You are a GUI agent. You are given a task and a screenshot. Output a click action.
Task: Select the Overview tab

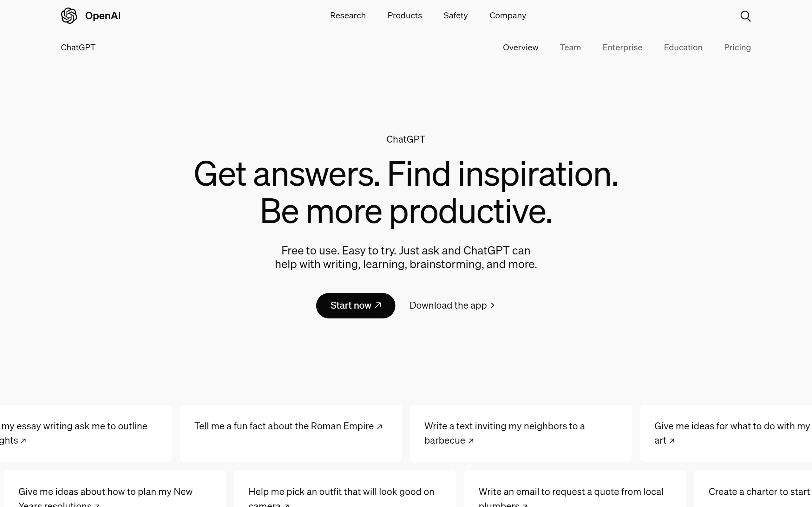click(x=520, y=47)
